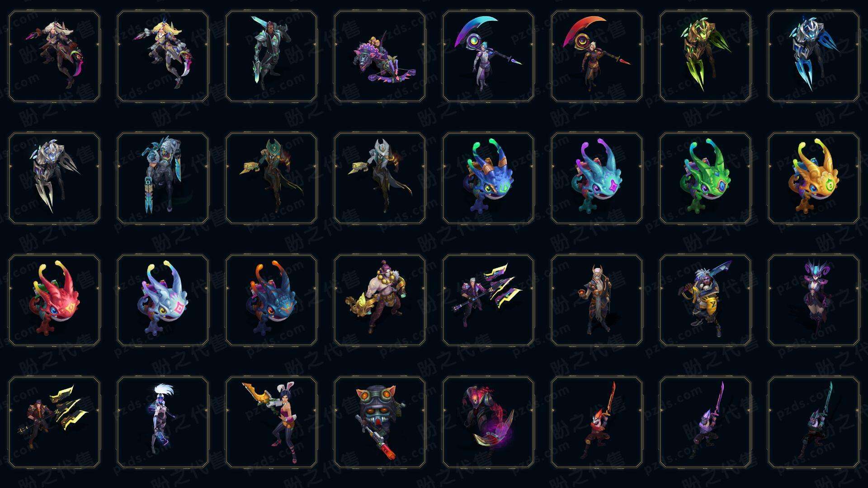Image resolution: width=868 pixels, height=488 pixels.
Task: Pick the green-gold clawed insect creature
Action: pyautogui.click(x=705, y=56)
